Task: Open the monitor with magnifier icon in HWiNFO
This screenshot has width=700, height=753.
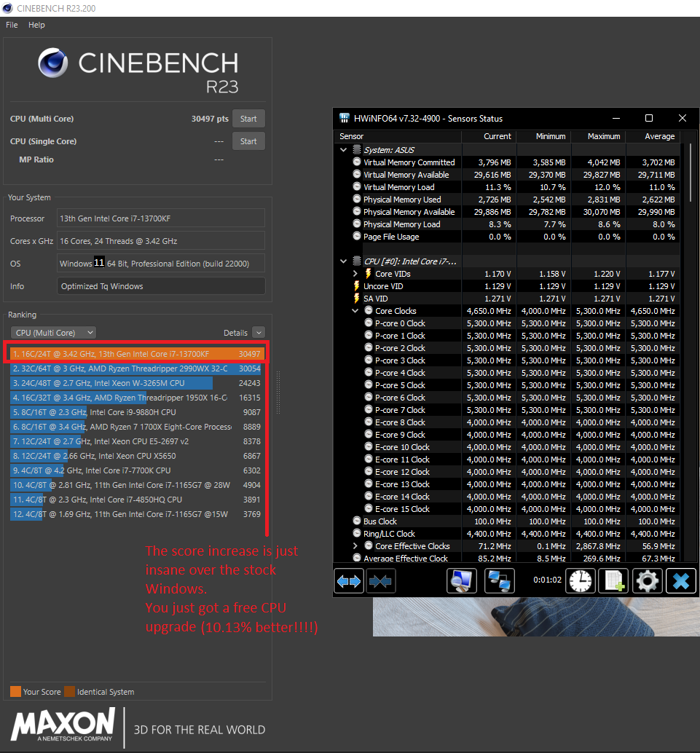Action: [x=461, y=580]
